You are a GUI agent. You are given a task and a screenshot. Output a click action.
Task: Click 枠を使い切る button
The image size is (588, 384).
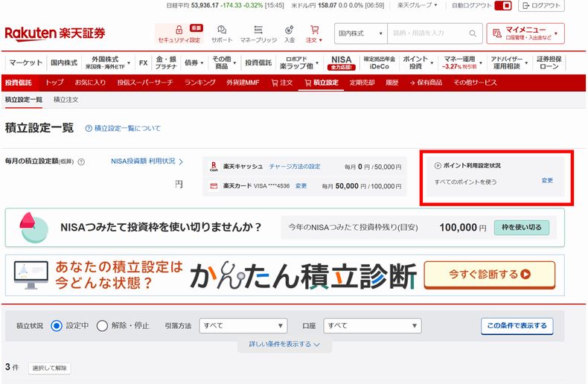pyautogui.click(x=522, y=227)
